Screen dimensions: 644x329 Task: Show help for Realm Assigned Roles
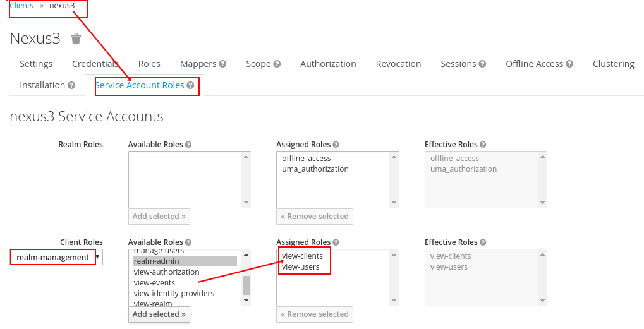[336, 145]
